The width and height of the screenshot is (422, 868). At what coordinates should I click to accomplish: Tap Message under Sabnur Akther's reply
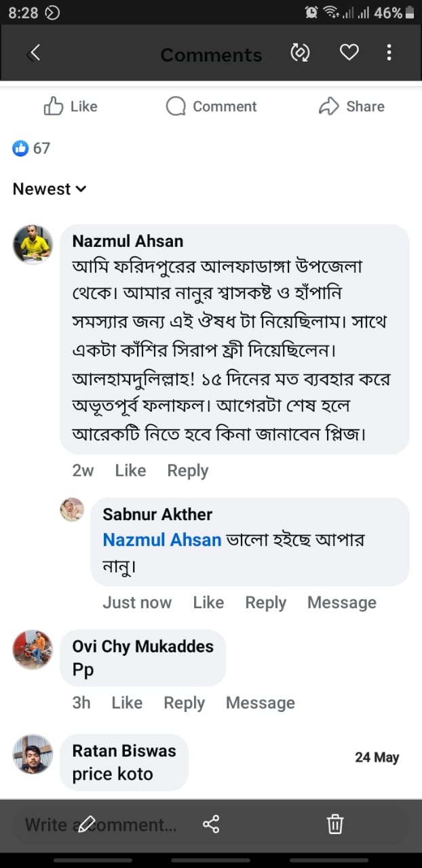tap(341, 602)
